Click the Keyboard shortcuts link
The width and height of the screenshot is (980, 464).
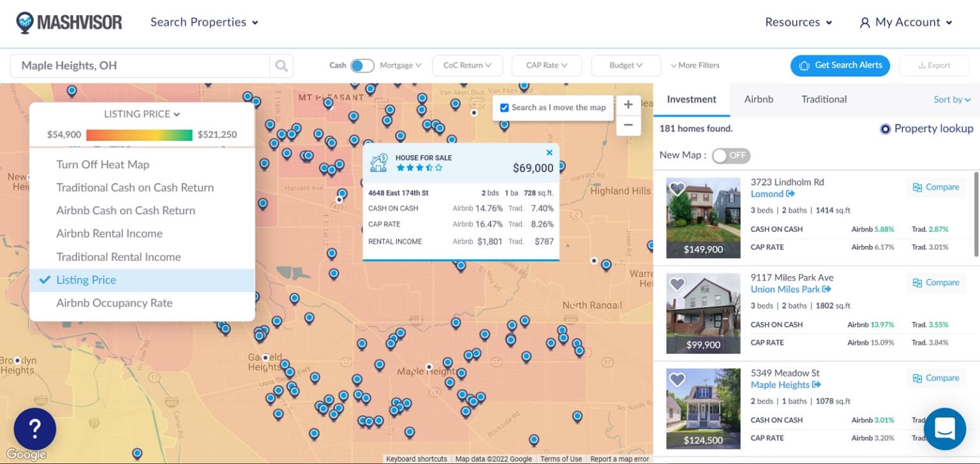417,459
